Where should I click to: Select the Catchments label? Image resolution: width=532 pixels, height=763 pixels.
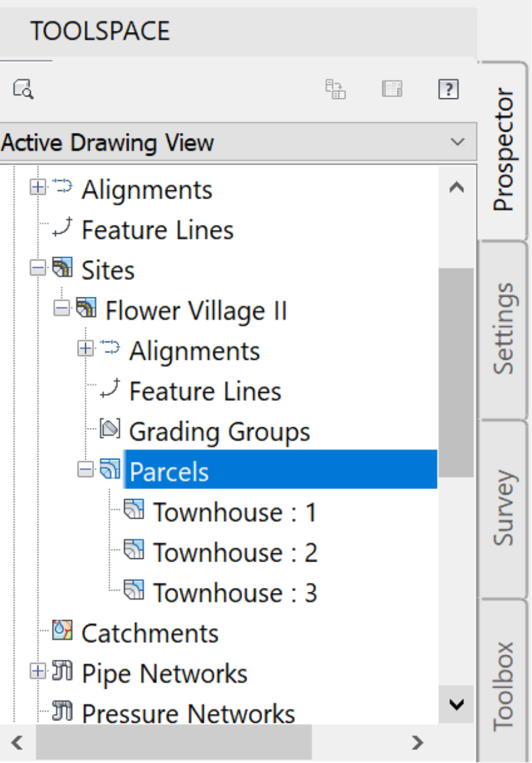coord(150,633)
